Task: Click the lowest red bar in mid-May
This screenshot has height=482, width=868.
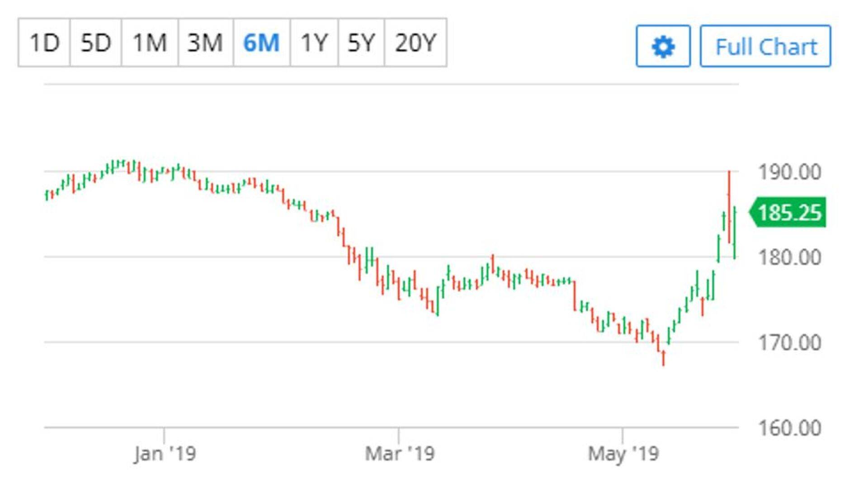Action: tap(663, 358)
